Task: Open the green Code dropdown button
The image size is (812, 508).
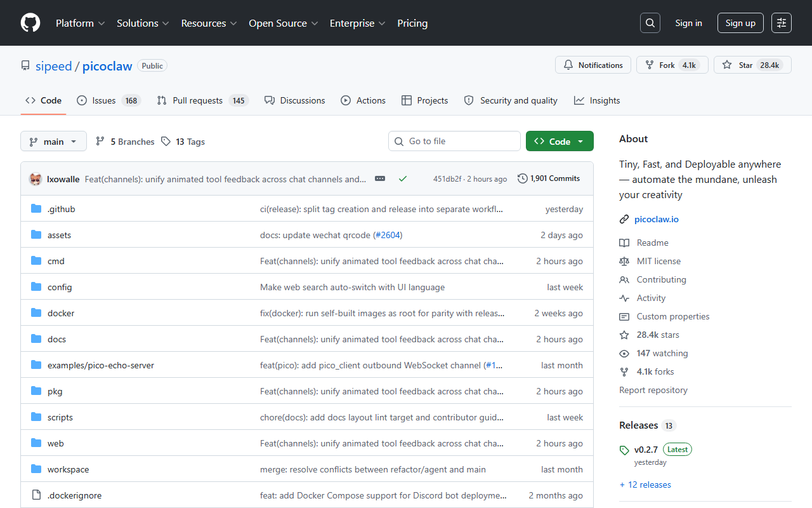Action: point(560,141)
